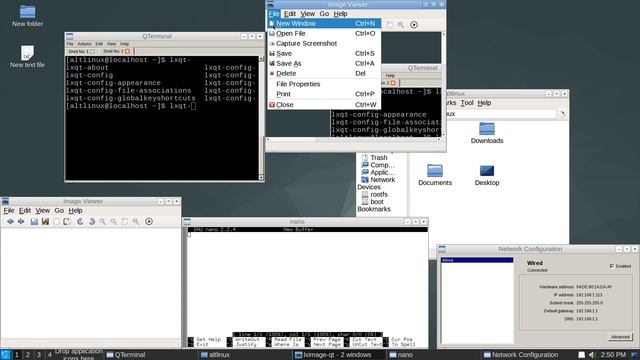Click the magnifier icon in upper Image Viewer toolbar
This screenshot has width=640, height=360.
(x=401, y=24)
